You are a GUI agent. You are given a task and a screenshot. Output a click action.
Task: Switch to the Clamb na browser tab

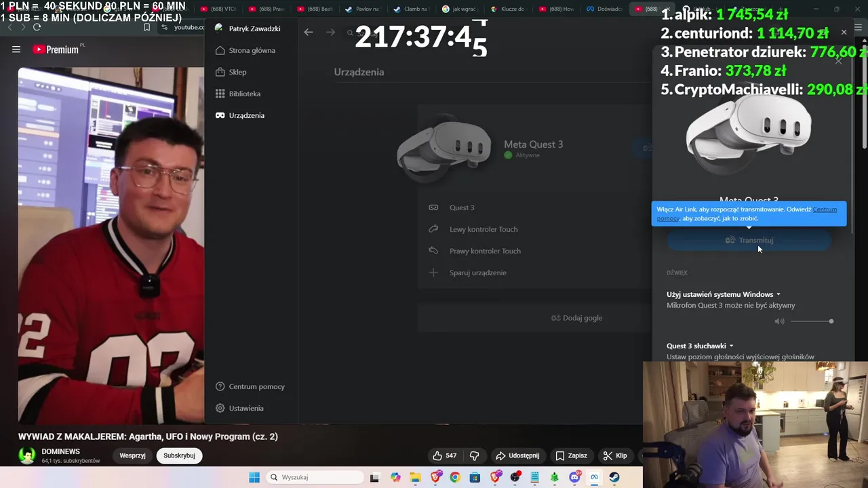(412, 9)
